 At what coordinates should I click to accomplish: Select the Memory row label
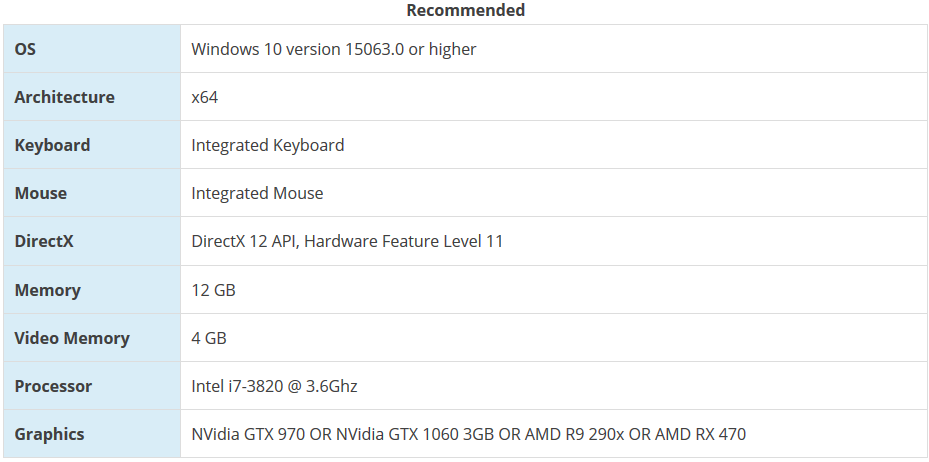(47, 290)
